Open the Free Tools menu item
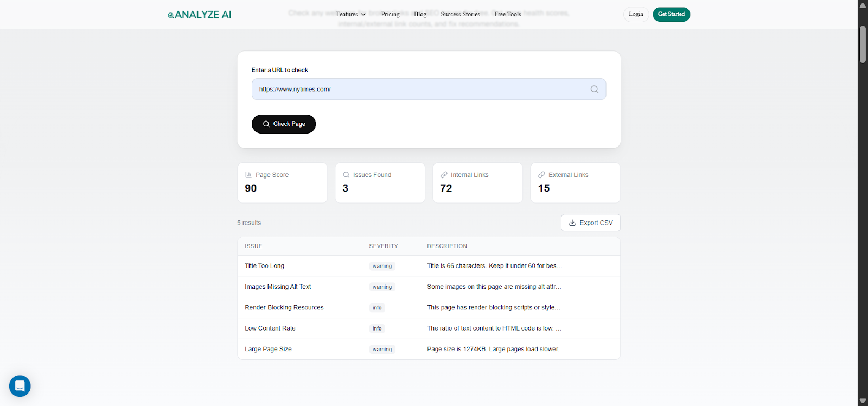The height and width of the screenshot is (406, 868). 507,15
